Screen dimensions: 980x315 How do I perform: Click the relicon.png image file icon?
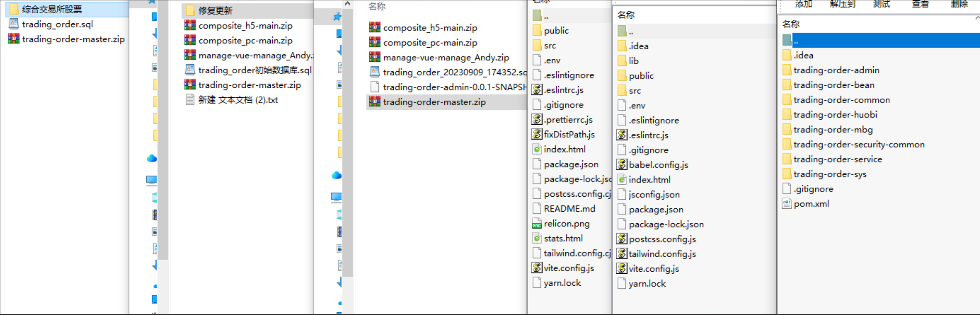click(537, 224)
